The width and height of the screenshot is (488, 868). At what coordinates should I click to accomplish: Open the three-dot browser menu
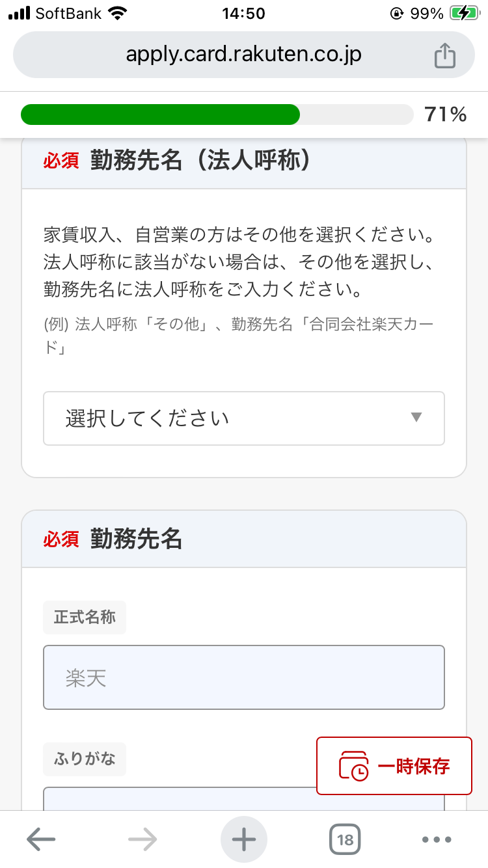[437, 839]
